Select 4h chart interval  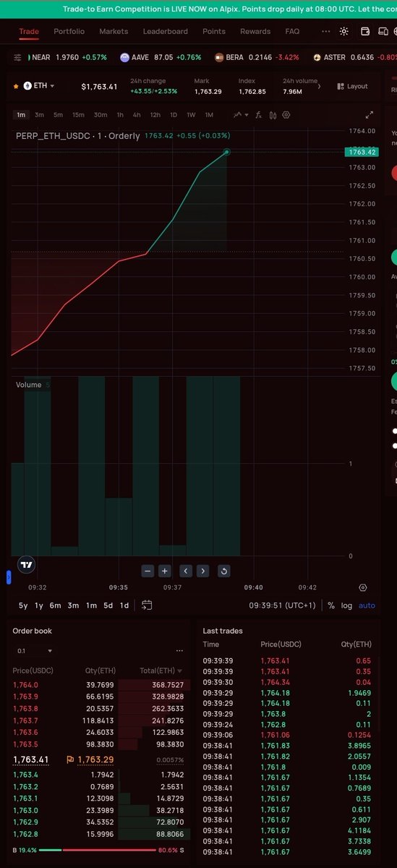click(x=137, y=115)
